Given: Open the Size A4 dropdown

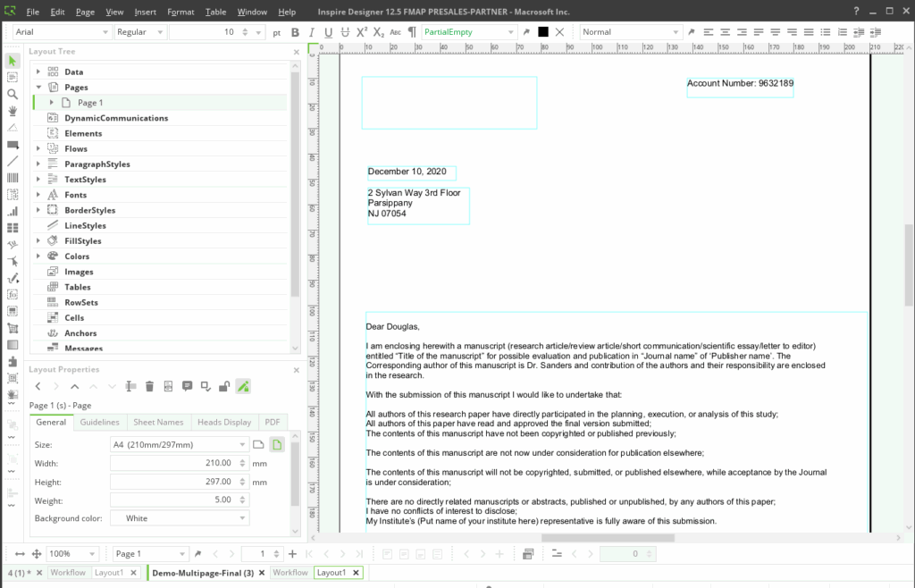Looking at the screenshot, I should pyautogui.click(x=180, y=444).
